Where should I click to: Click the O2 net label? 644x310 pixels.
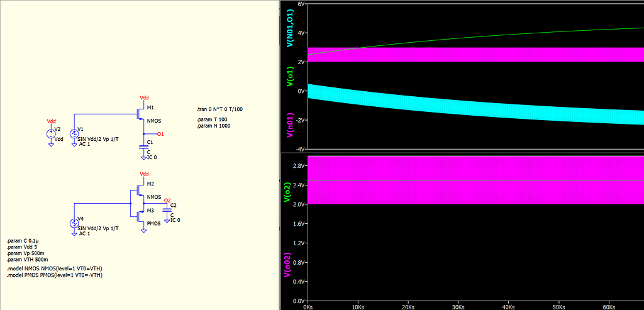167,200
